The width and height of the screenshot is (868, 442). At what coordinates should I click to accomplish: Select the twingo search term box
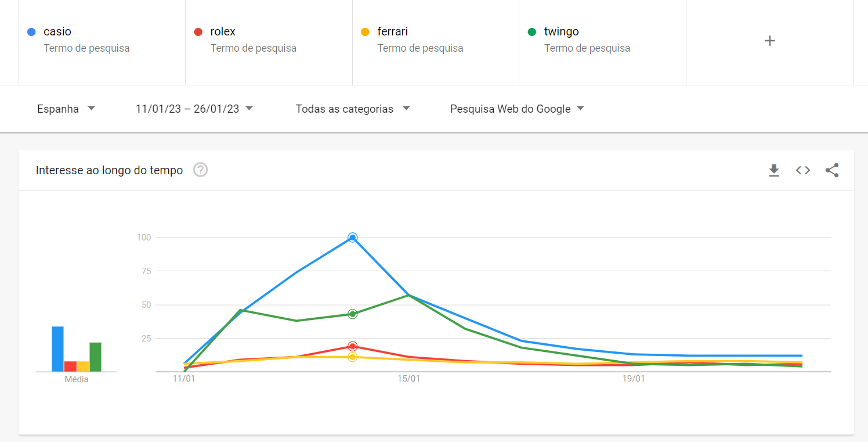pyautogui.click(x=602, y=41)
